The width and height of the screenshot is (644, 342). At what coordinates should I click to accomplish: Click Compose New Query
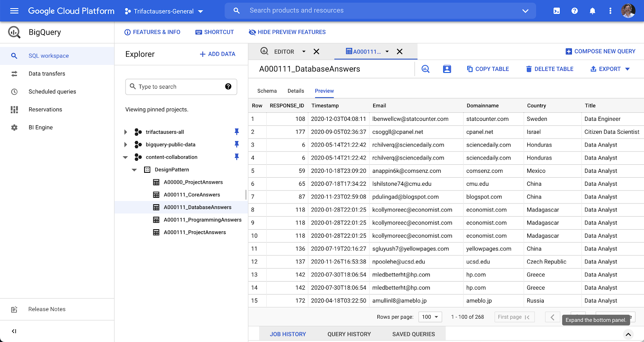click(601, 52)
